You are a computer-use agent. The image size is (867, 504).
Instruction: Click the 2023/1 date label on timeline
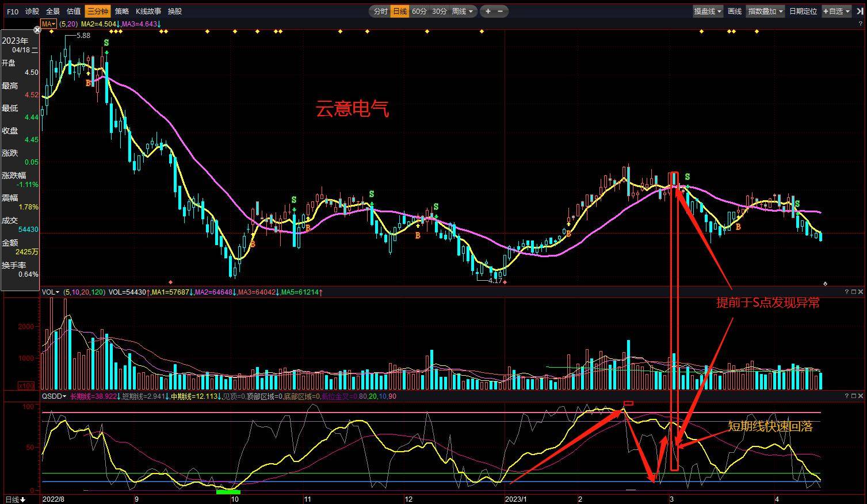[x=516, y=499]
